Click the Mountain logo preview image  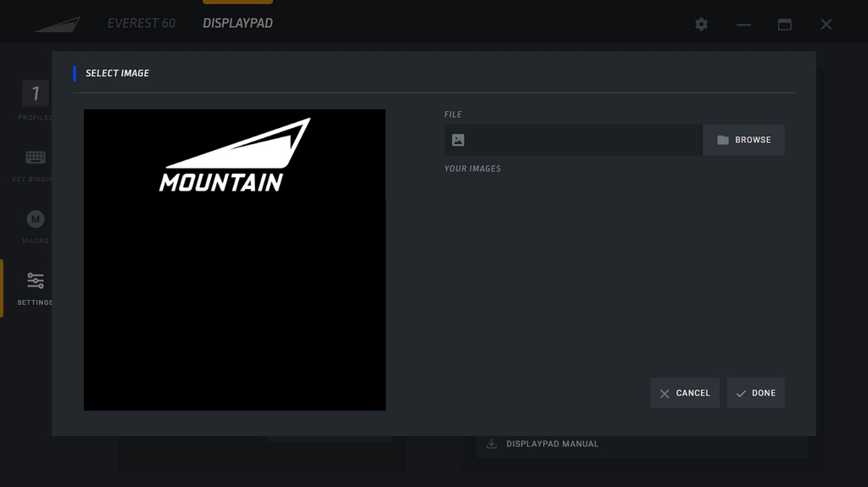pos(235,259)
